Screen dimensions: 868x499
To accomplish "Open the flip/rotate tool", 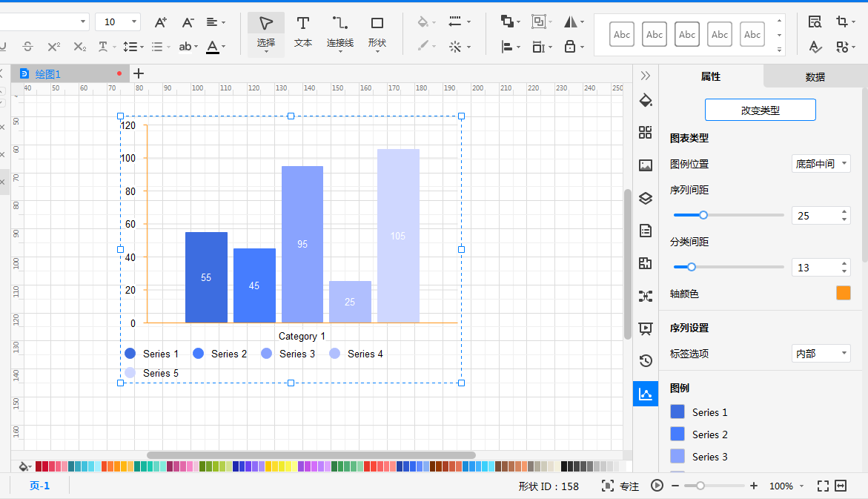I will 570,22.
